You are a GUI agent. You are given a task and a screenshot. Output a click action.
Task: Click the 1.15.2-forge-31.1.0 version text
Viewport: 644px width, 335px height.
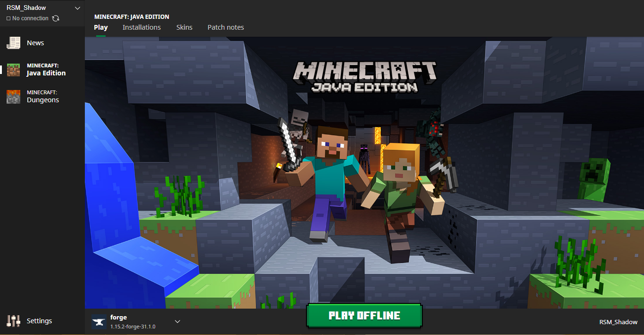[x=133, y=327]
